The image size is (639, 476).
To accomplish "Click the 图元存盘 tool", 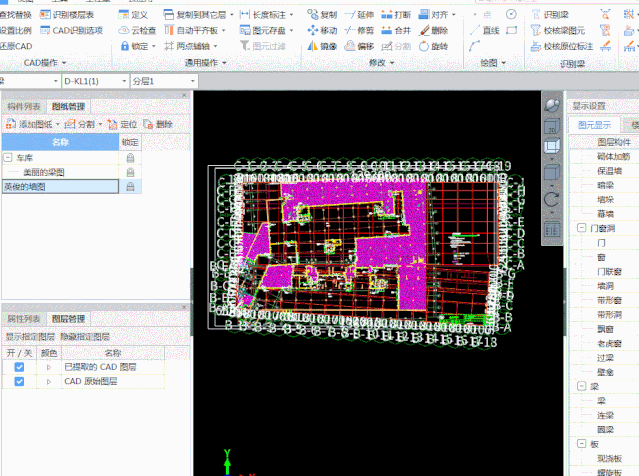I will (x=263, y=31).
